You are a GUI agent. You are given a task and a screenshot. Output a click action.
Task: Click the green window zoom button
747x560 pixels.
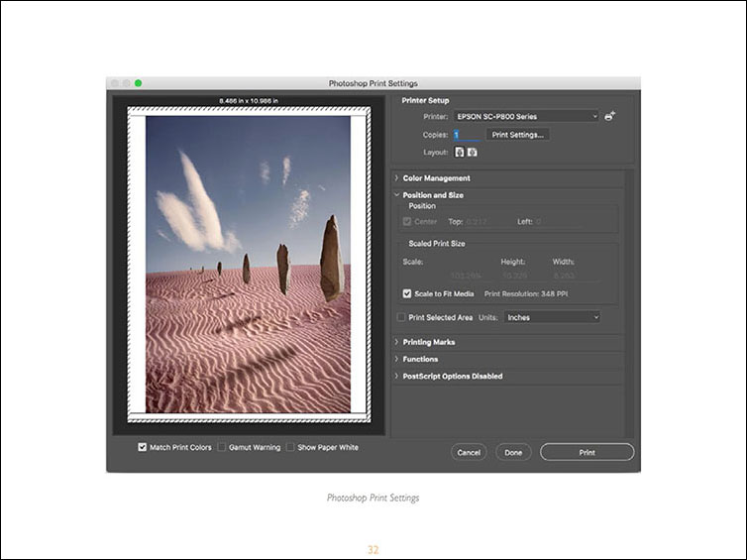(x=138, y=83)
